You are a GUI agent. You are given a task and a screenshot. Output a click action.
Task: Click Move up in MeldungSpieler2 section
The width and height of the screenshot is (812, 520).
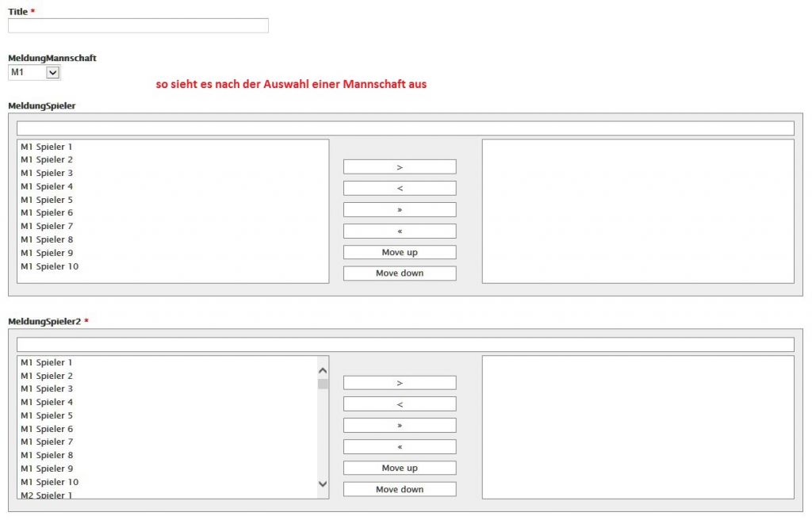pos(399,468)
